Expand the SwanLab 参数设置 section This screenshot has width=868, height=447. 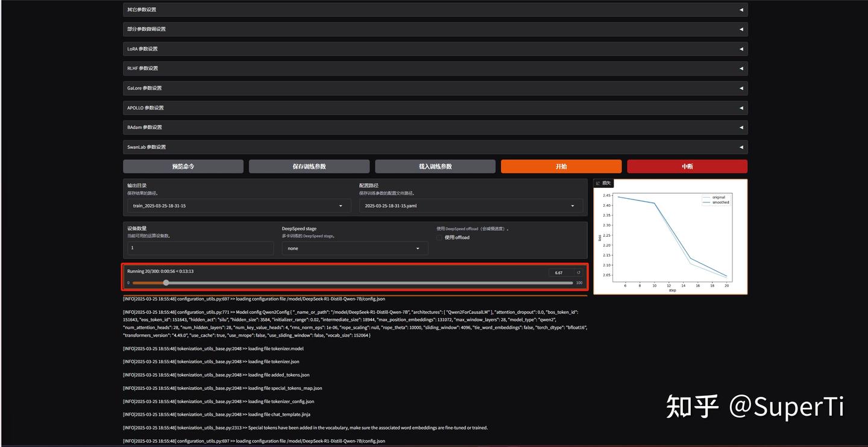435,147
